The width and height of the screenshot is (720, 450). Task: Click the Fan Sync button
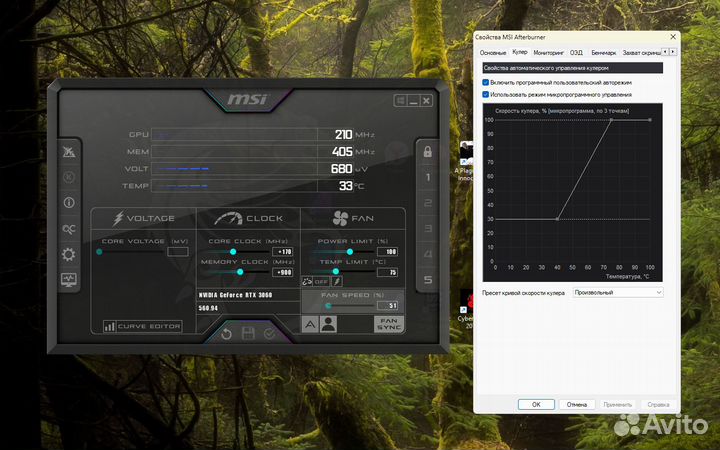[x=389, y=324]
